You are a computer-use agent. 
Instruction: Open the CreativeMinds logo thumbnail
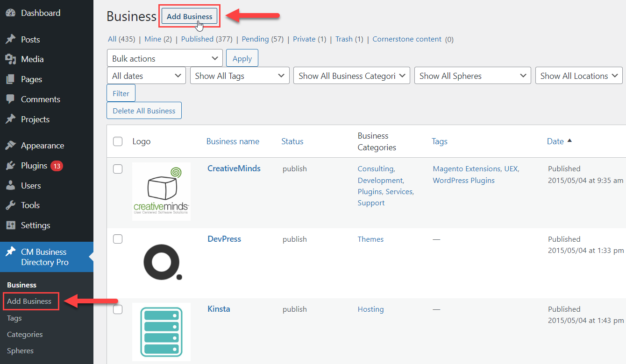pyautogui.click(x=161, y=192)
